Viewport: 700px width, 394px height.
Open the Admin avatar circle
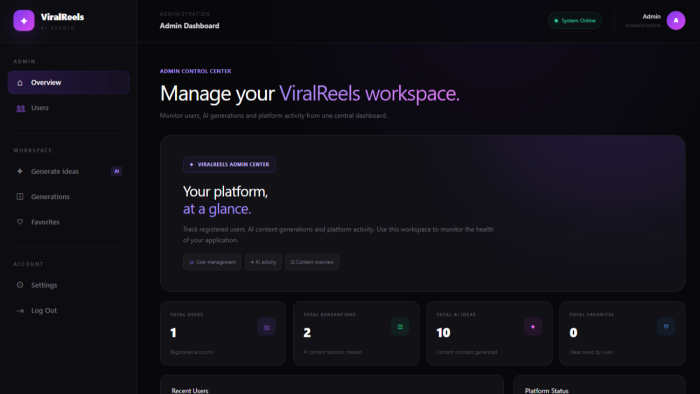click(676, 21)
